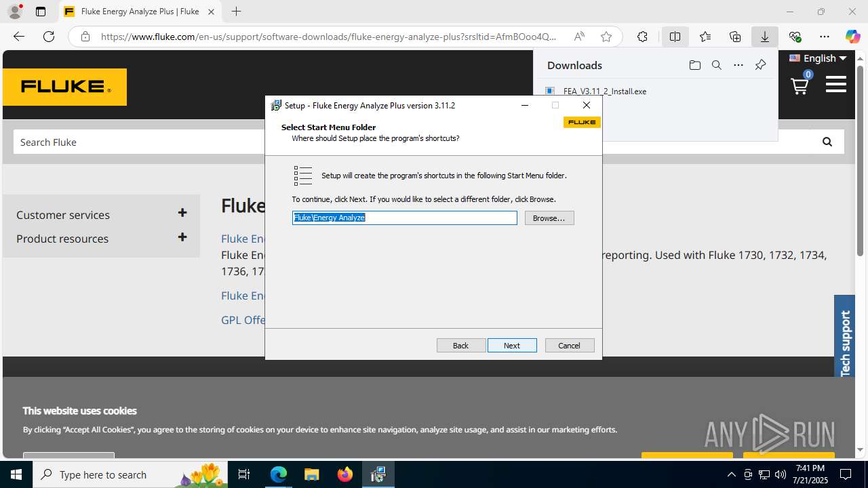868x488 pixels.
Task: Open the shopping cart icon
Action: click(x=800, y=86)
